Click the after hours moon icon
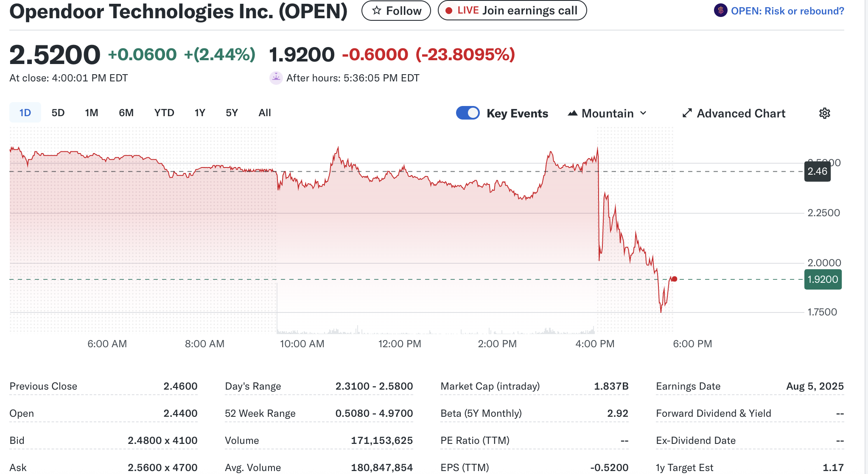Image resolution: width=868 pixels, height=474 pixels. click(276, 78)
